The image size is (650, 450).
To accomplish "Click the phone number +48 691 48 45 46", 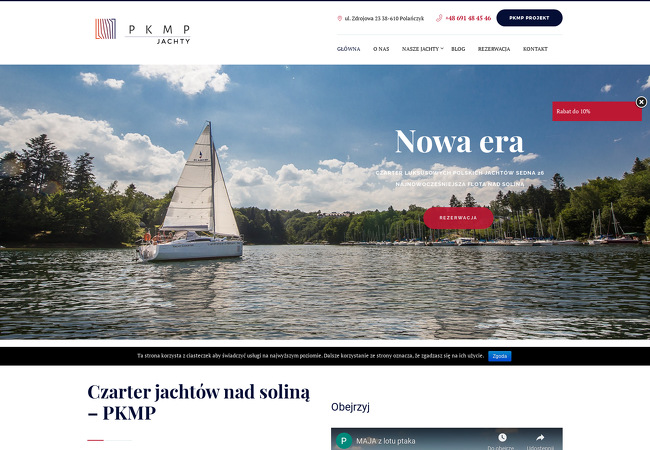I will (468, 18).
